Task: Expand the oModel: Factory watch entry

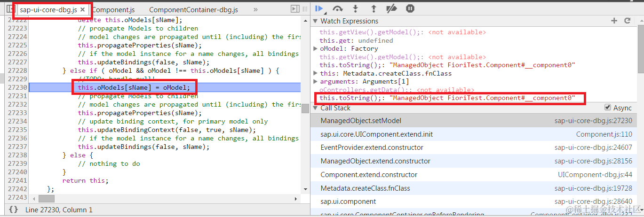Action: pos(316,49)
